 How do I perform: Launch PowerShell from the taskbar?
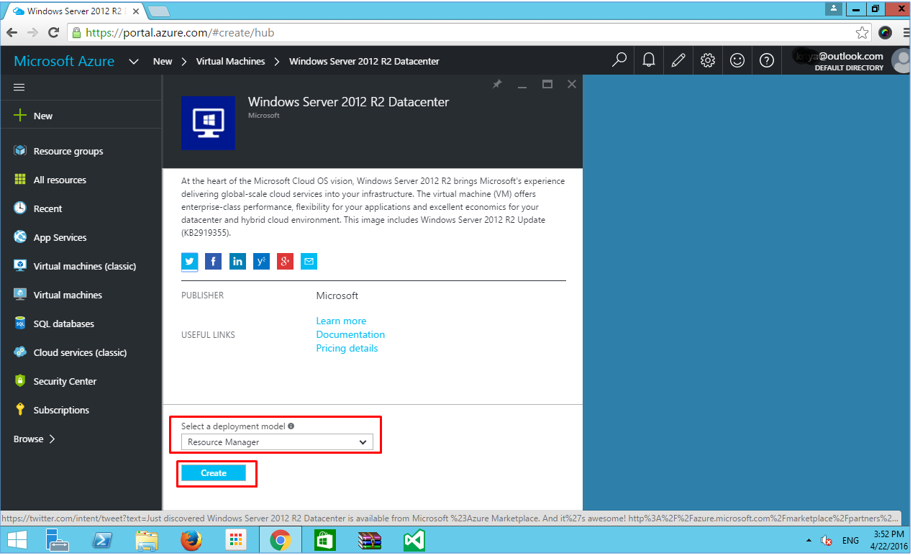(102, 540)
